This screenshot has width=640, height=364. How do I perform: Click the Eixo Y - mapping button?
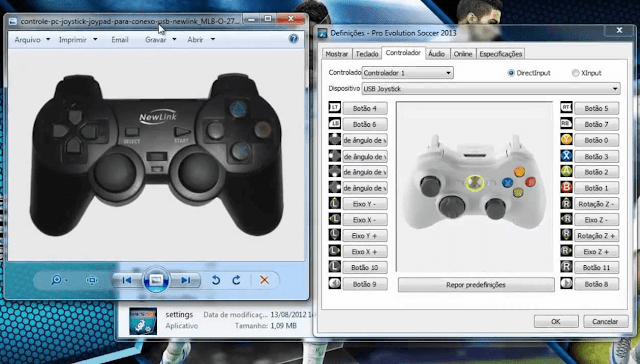pos(364,204)
